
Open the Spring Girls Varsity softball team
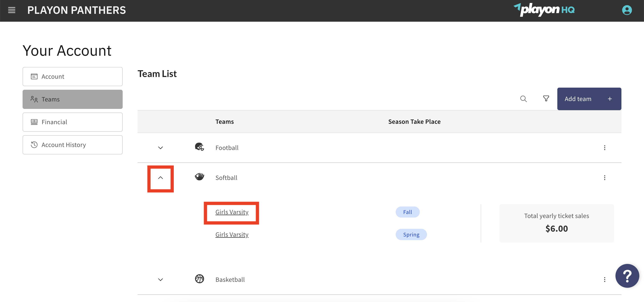pos(232,235)
